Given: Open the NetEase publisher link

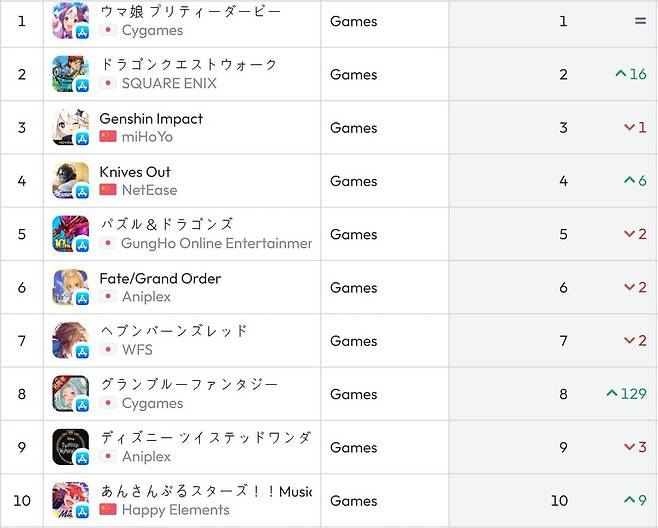Looking at the screenshot, I should (149, 190).
